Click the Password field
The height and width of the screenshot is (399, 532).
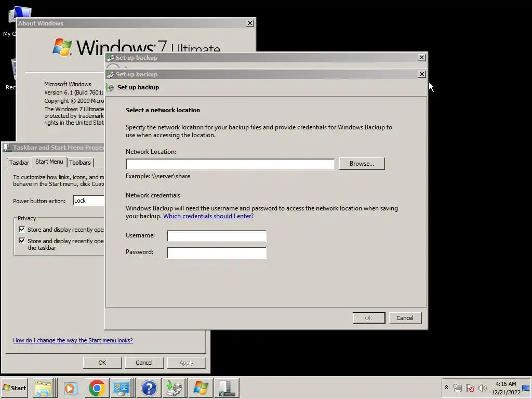click(217, 252)
